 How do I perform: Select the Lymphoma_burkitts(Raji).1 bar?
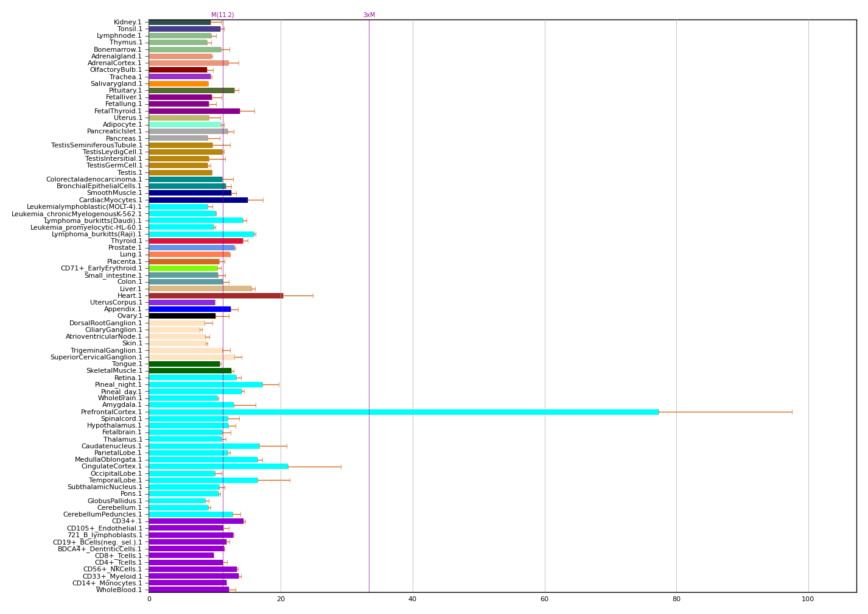tap(201, 234)
